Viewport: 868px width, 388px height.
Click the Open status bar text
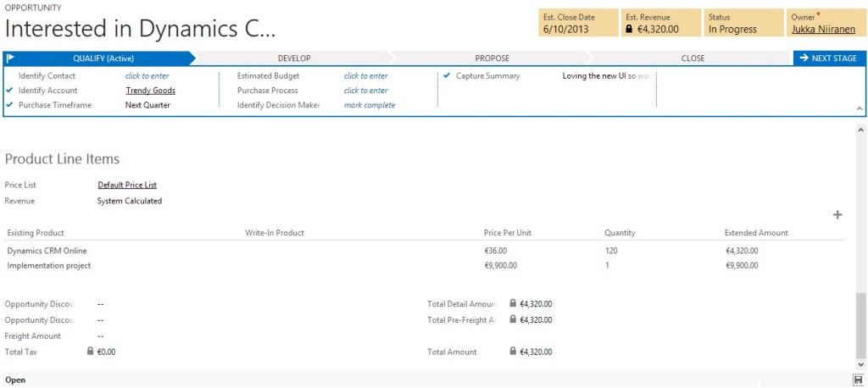coord(15,380)
